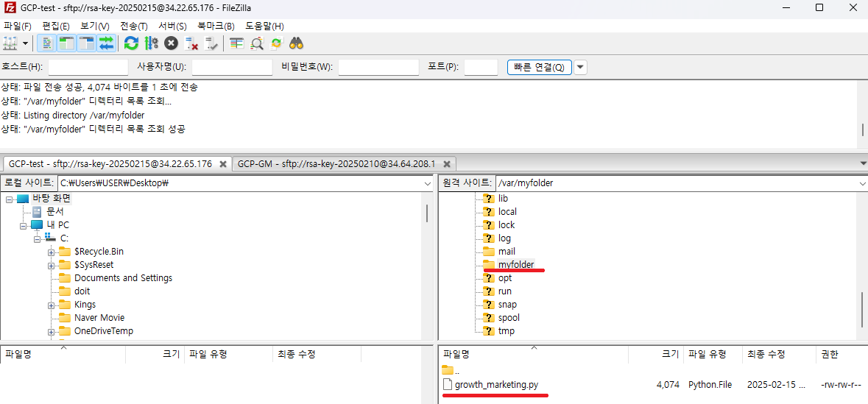Image resolution: width=868 pixels, height=404 pixels.
Task: Click the 빠른 연결(Q) button
Action: (539, 68)
